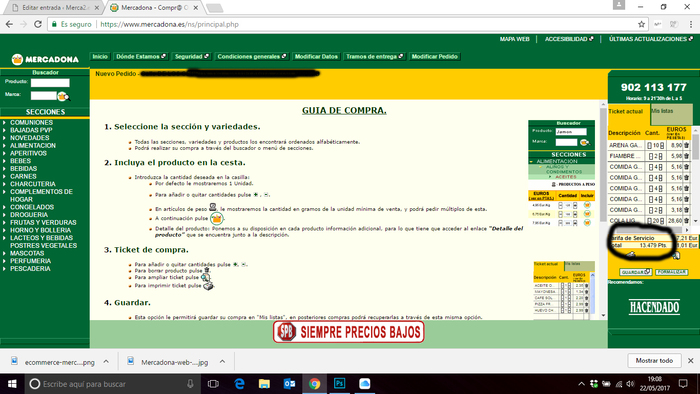Open the MAPA WEB link
This screenshot has height=394, width=700.
[514, 39]
